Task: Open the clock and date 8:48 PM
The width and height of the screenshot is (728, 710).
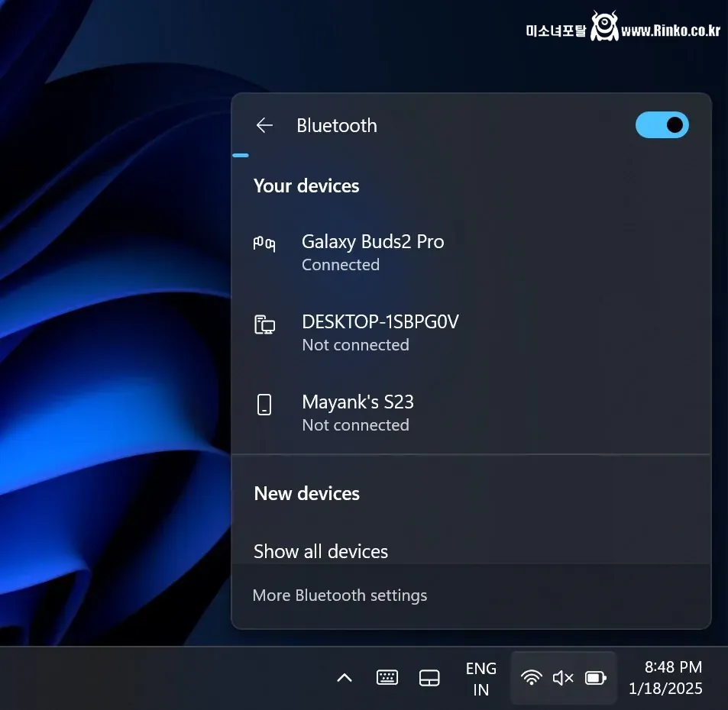Action: (665, 678)
